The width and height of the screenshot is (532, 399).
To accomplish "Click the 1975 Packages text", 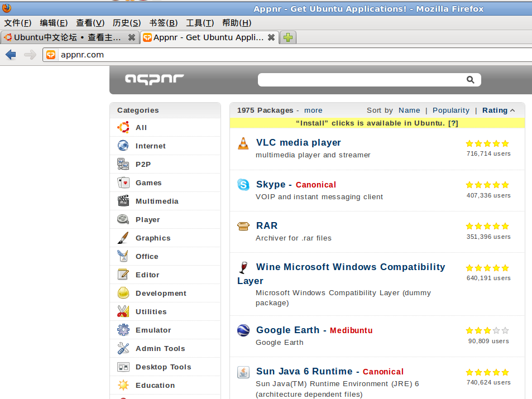I will point(265,110).
